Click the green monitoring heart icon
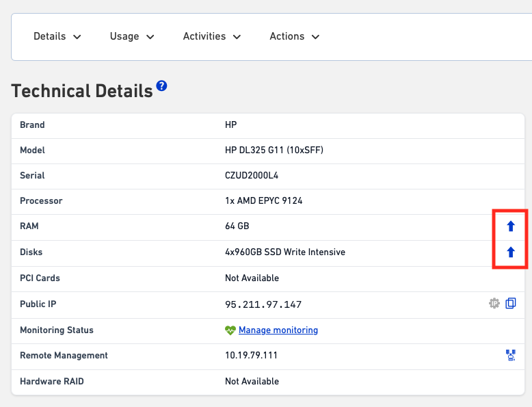 pos(230,330)
